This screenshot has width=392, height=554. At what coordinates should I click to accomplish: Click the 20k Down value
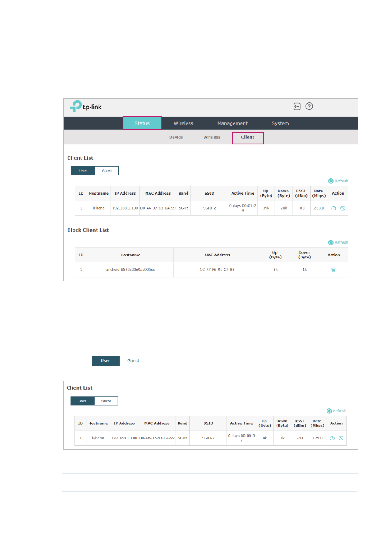[284, 208]
